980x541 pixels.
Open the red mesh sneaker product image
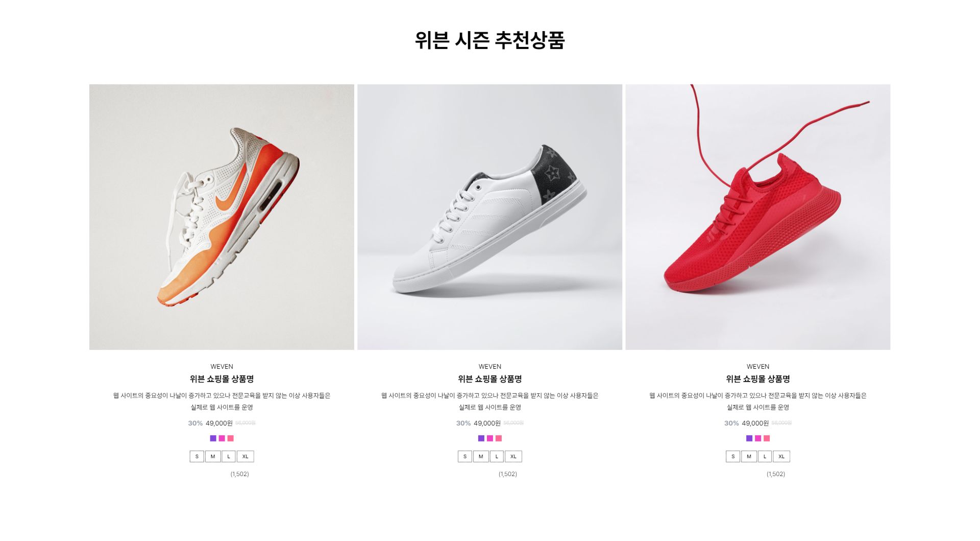pyautogui.click(x=758, y=217)
